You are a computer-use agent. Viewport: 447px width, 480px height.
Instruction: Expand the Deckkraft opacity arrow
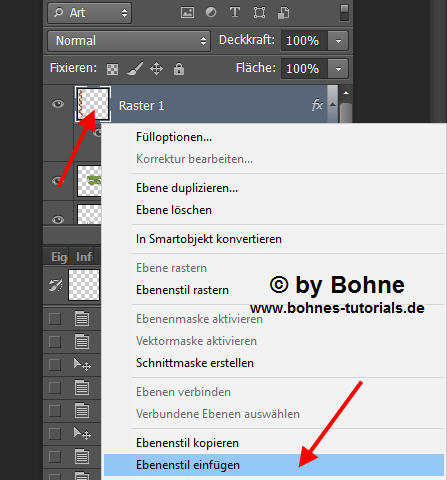pyautogui.click(x=338, y=41)
